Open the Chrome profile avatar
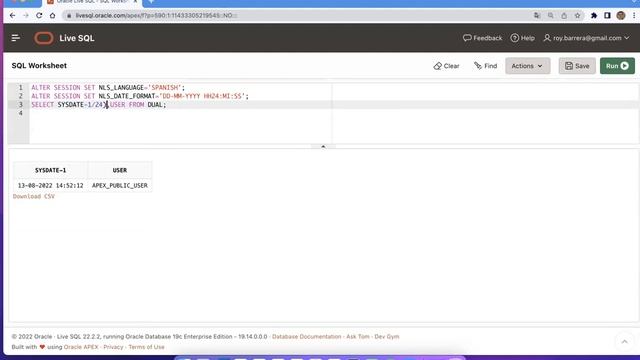Viewport: 640px width, 360px height. pos(621,16)
